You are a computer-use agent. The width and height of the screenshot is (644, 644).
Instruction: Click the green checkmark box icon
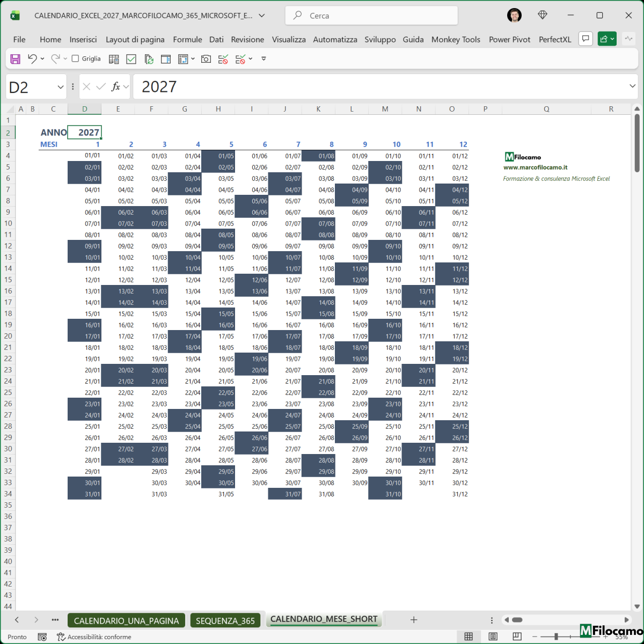[131, 59]
